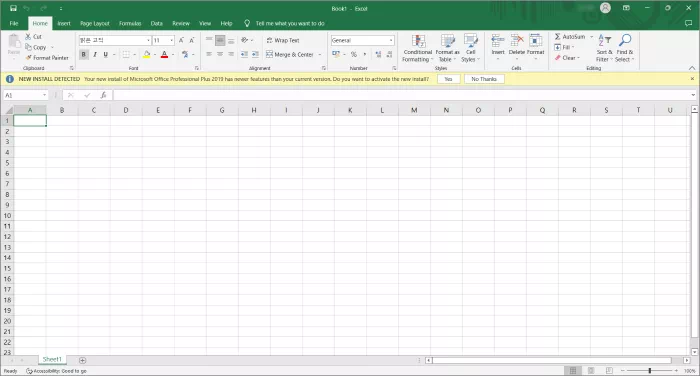Click No Thanks on the install banner

point(484,79)
